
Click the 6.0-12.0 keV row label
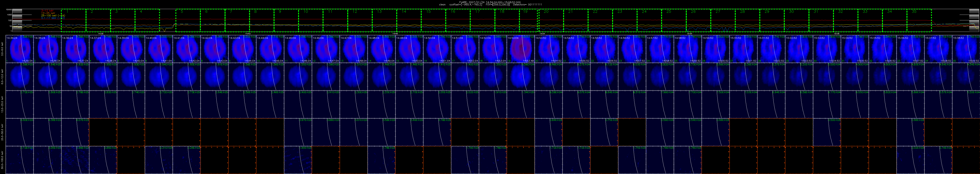tap(2, 77)
